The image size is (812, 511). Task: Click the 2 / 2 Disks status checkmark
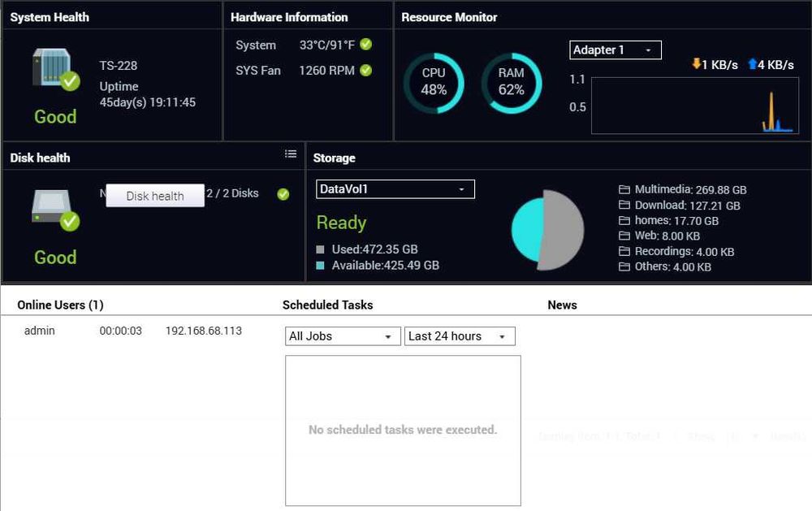click(x=283, y=194)
